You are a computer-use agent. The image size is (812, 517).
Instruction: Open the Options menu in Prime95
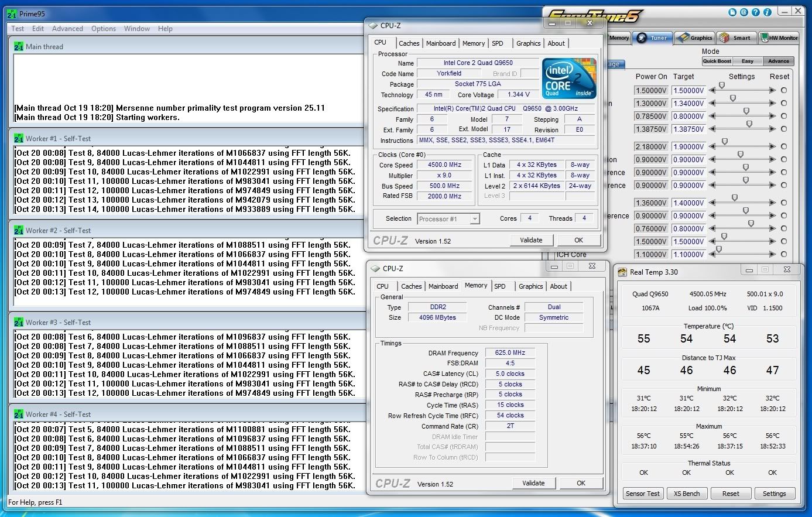coord(104,29)
